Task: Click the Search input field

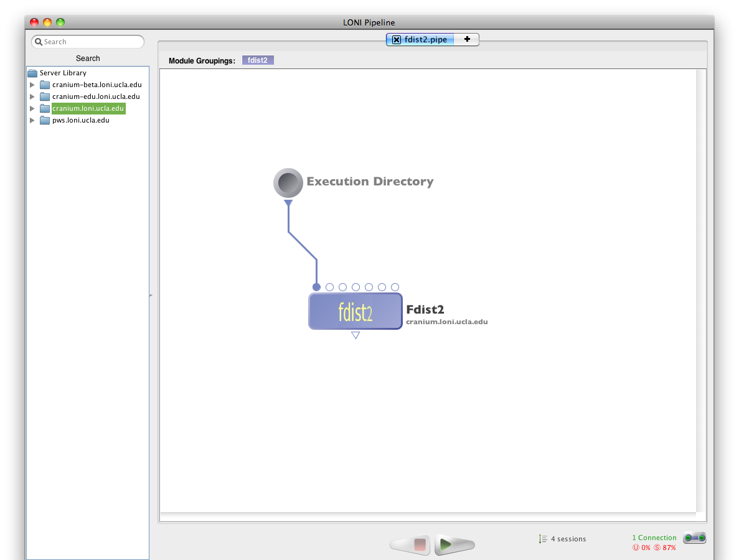Action: coord(91,42)
